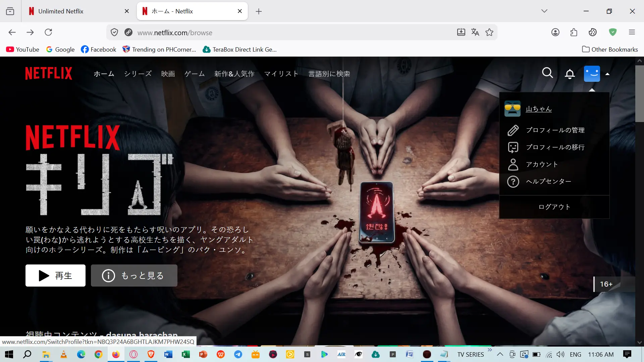Open the Google bookmark
This screenshot has height=362, width=644.
[x=60, y=50]
